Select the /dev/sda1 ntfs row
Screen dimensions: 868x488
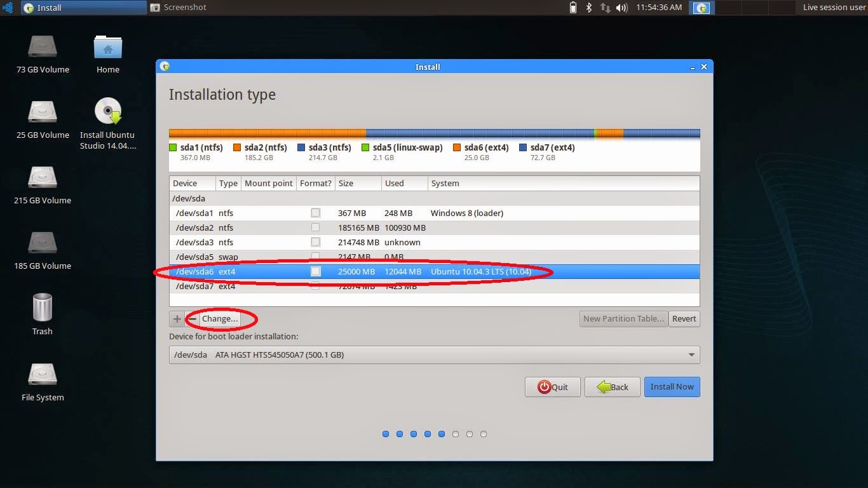(435, 213)
